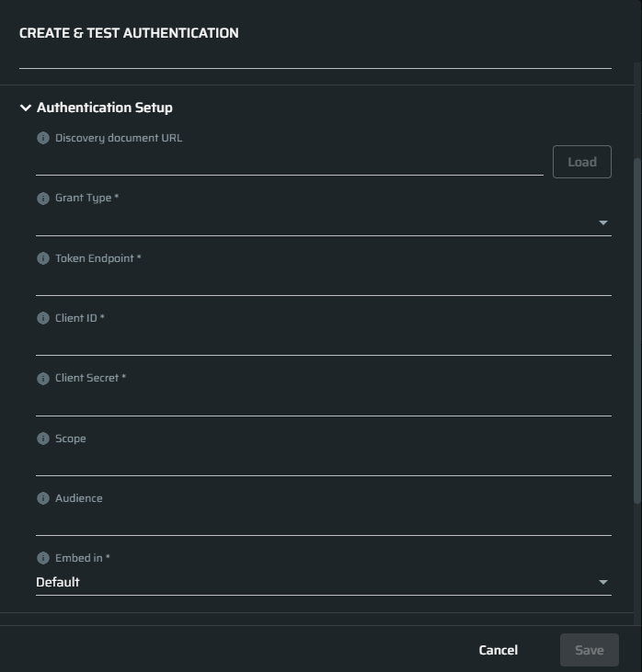The image size is (642, 672).
Task: Focus the Client ID input field
Action: (324, 343)
